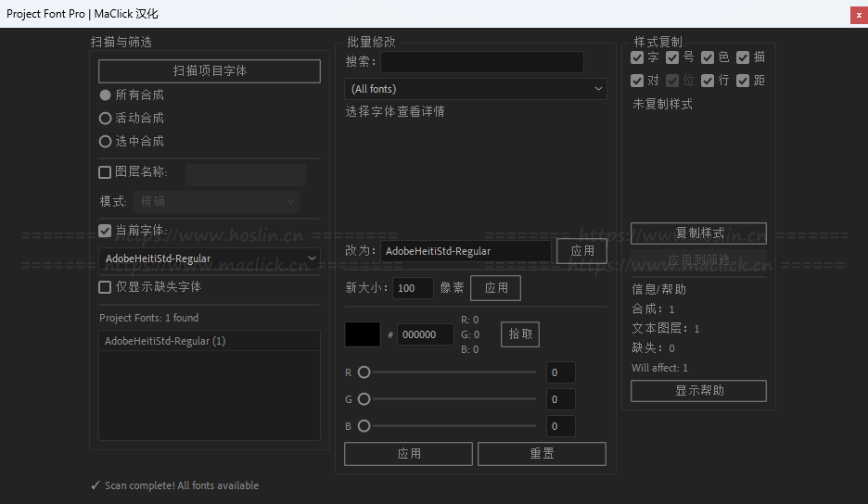Toggle 仅显示缺失字体 checkbox
Image resolution: width=868 pixels, height=504 pixels.
(x=106, y=287)
